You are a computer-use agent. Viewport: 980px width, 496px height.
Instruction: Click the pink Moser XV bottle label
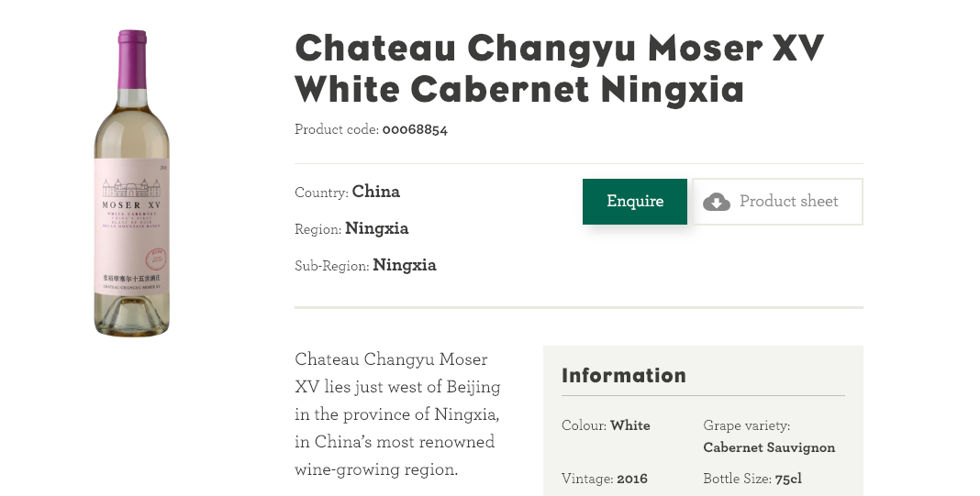point(132,226)
